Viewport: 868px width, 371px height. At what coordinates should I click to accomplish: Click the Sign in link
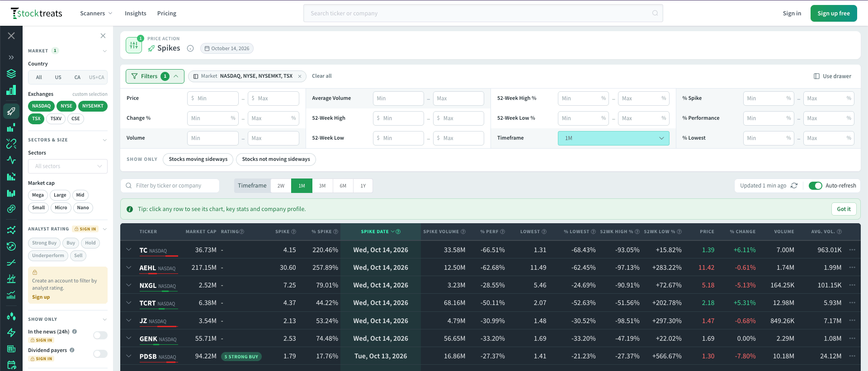point(792,14)
